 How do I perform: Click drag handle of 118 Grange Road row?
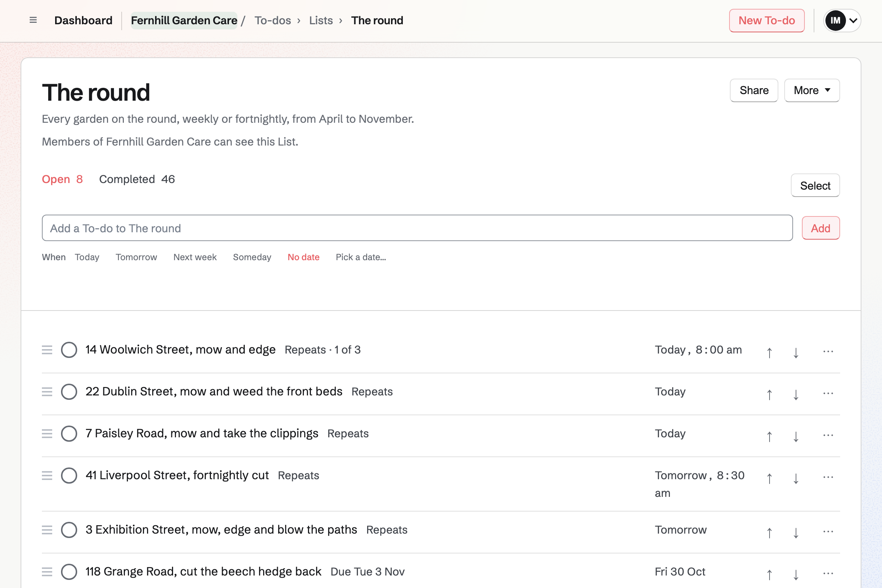[x=47, y=572]
